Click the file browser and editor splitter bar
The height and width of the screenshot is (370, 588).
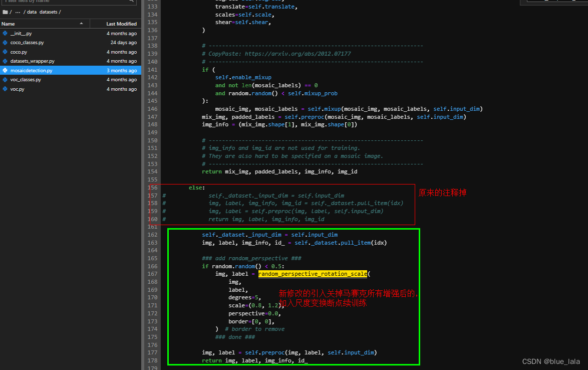click(143, 185)
